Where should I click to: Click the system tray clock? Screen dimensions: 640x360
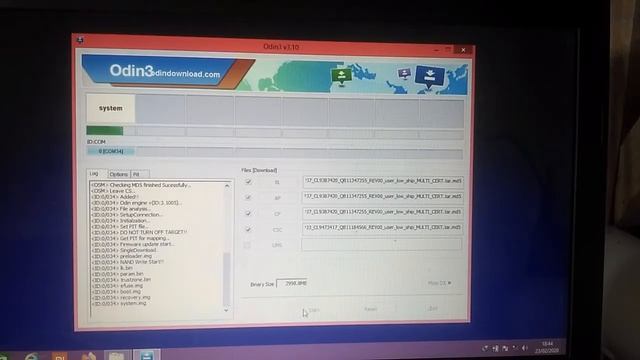[547, 347]
